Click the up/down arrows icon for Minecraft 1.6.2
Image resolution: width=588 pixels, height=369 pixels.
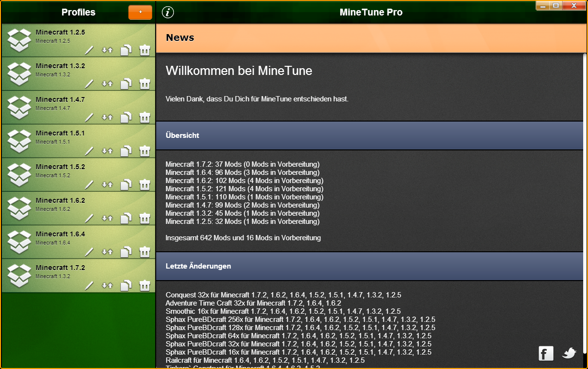coord(107,218)
